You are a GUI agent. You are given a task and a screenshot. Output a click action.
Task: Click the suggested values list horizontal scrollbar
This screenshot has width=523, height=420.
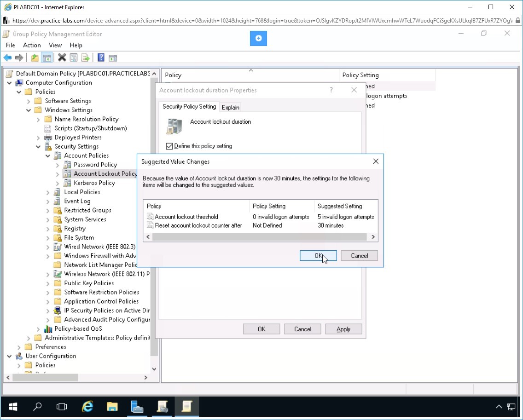point(260,237)
